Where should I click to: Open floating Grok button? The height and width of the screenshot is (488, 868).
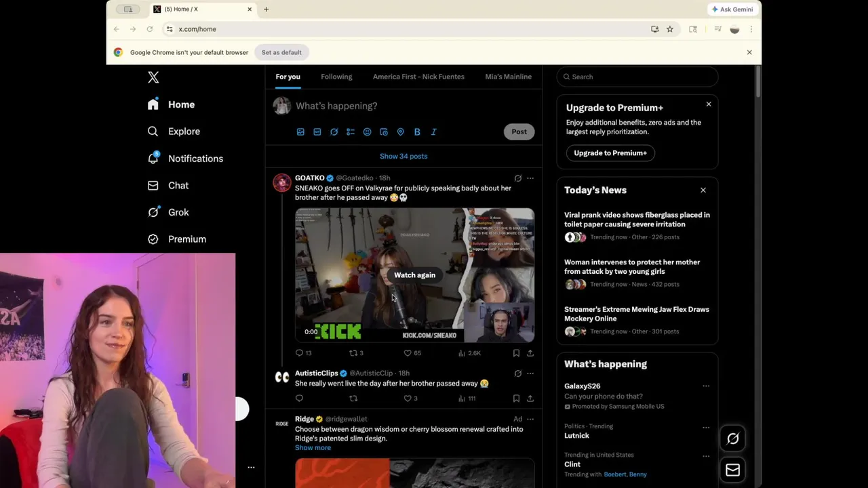point(733,439)
